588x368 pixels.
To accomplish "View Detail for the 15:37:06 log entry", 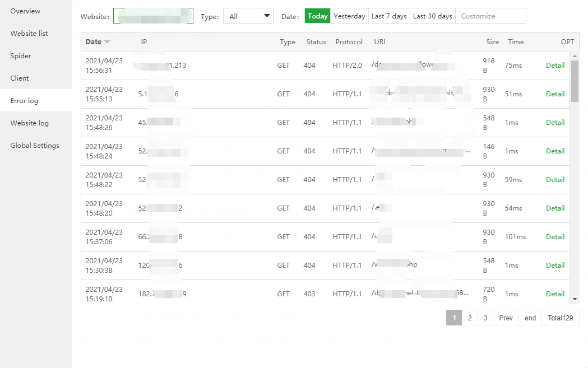I will click(x=555, y=237).
